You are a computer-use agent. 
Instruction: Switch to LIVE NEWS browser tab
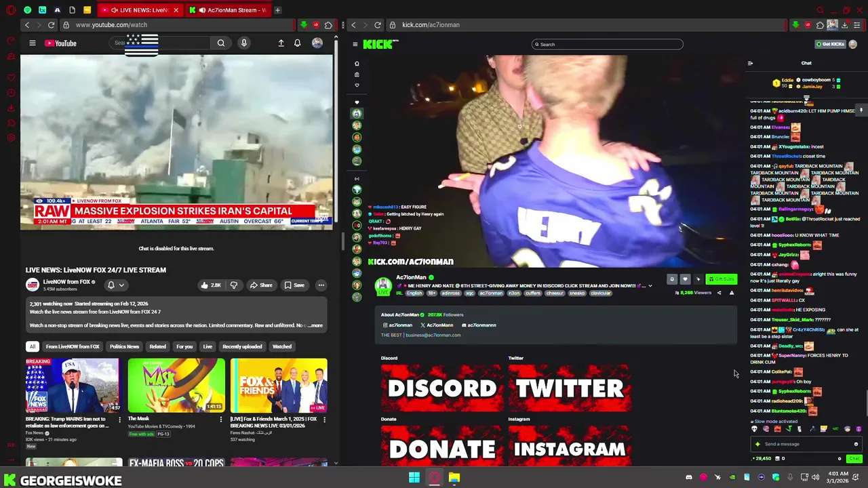(140, 10)
